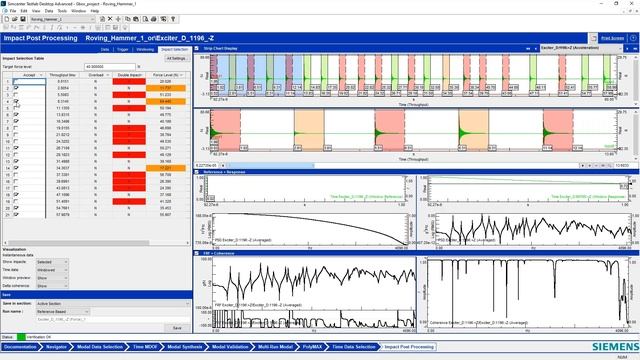This screenshot has height=360, width=640.
Task: Click the run name text field under Run name
Action: click(113, 320)
